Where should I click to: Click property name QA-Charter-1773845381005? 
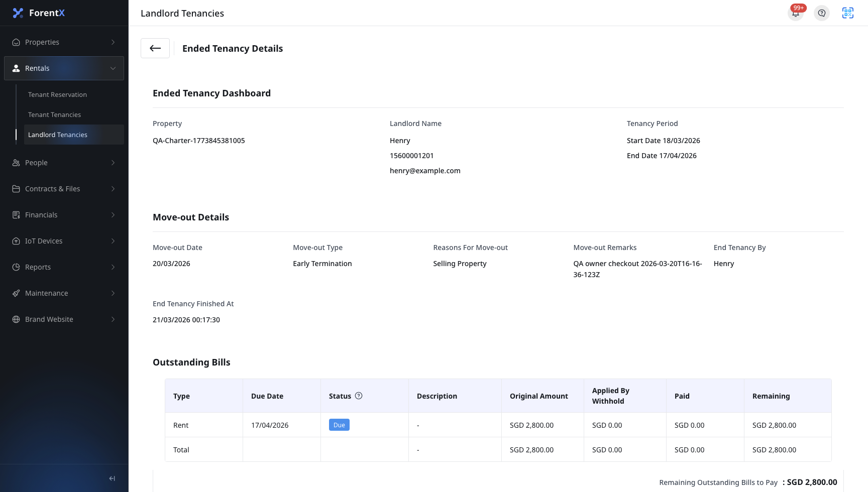(x=199, y=141)
